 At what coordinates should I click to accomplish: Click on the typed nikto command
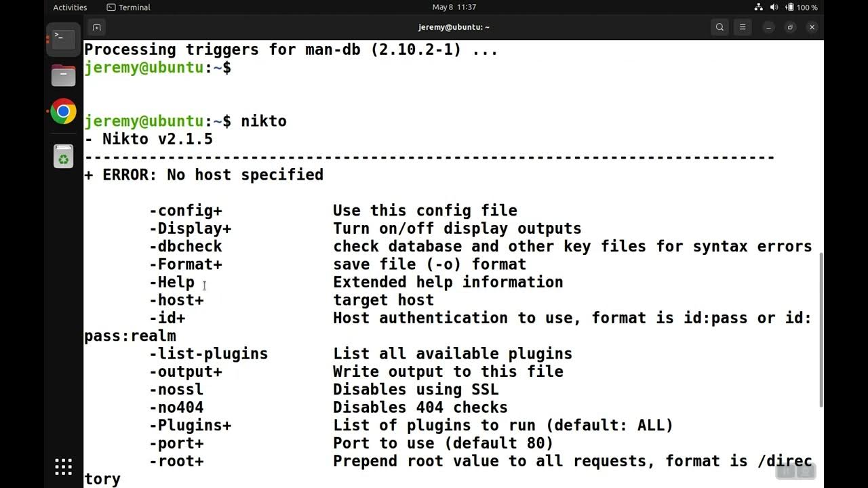click(x=264, y=121)
